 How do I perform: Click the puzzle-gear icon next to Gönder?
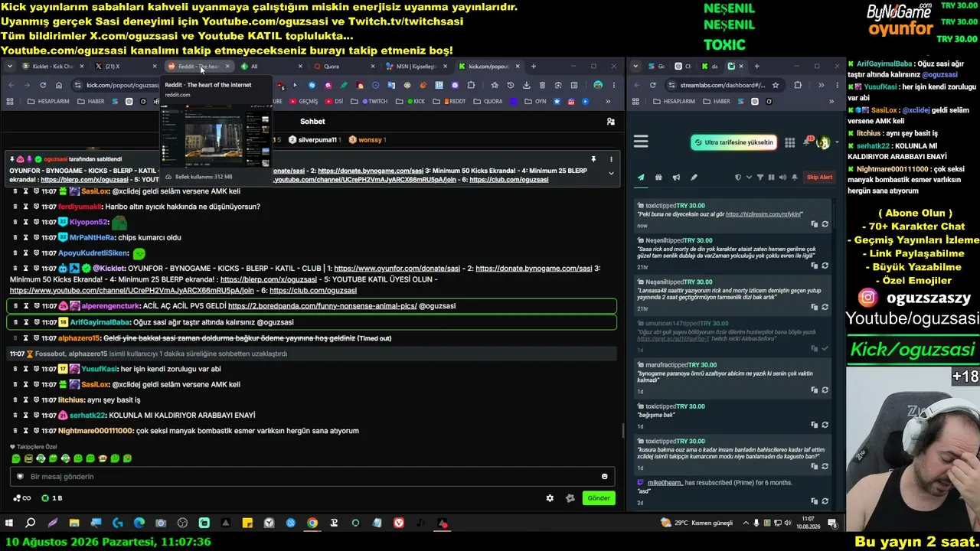(x=570, y=498)
